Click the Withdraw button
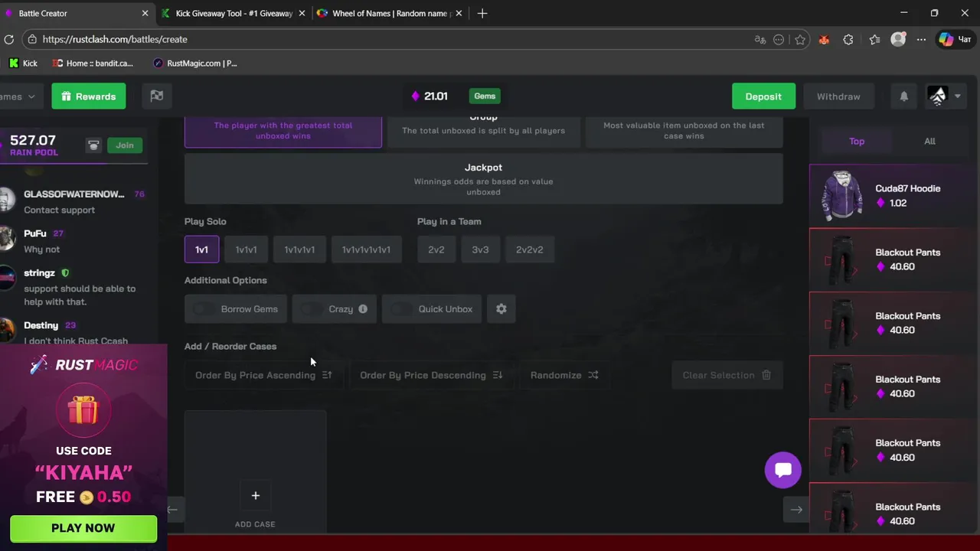The image size is (980, 551). (838, 96)
